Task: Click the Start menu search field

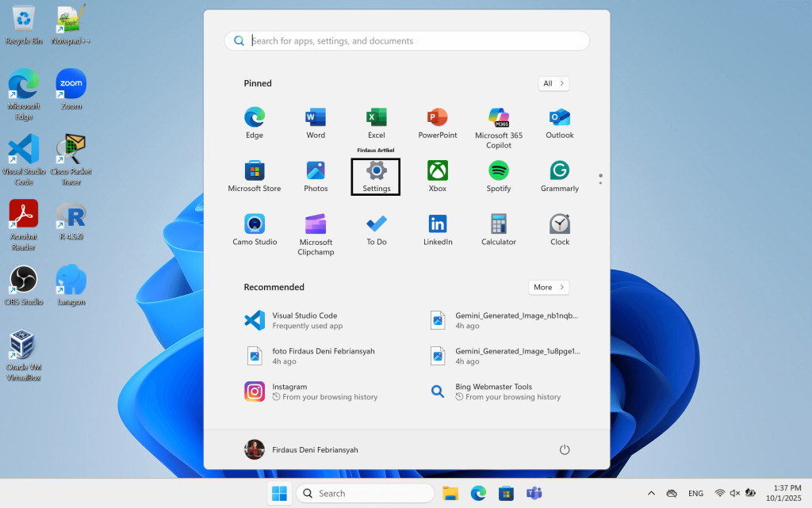Action: tap(412, 40)
